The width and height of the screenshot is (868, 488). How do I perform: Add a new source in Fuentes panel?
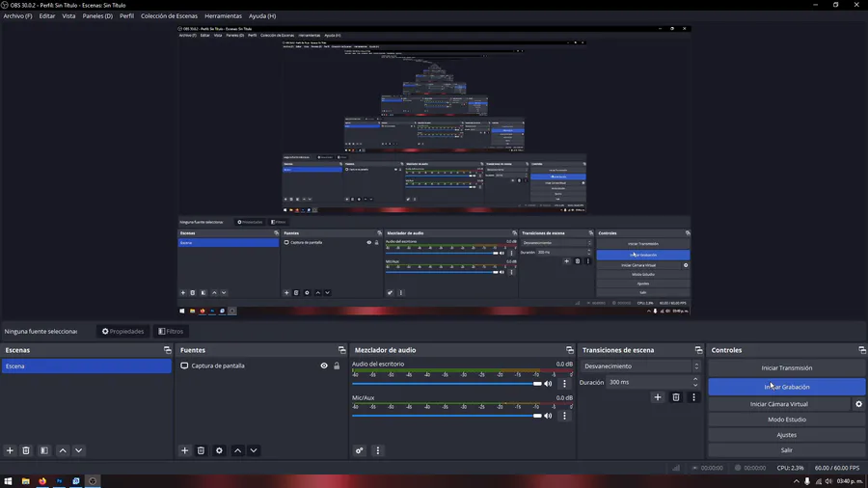[x=185, y=450]
